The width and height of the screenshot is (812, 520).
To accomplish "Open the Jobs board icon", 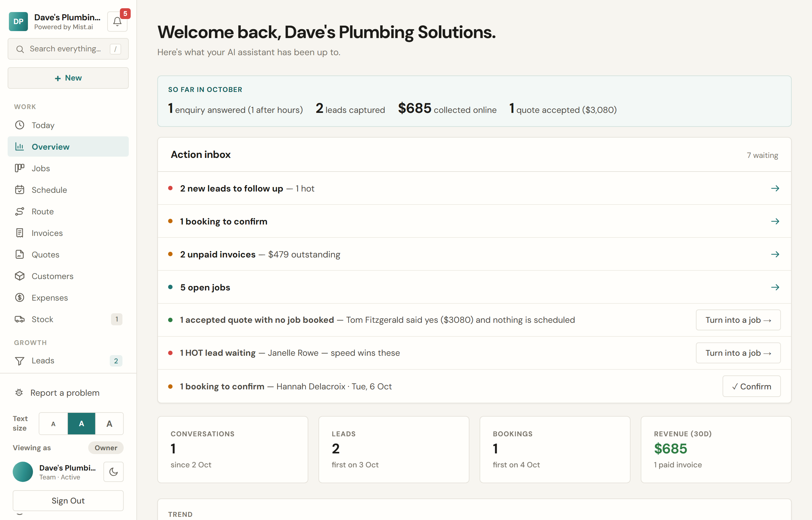I will pyautogui.click(x=20, y=168).
